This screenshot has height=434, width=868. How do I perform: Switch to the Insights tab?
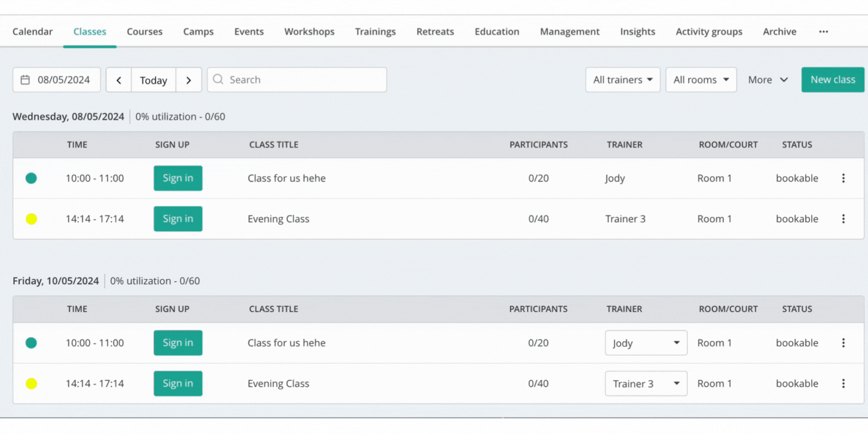click(x=637, y=32)
